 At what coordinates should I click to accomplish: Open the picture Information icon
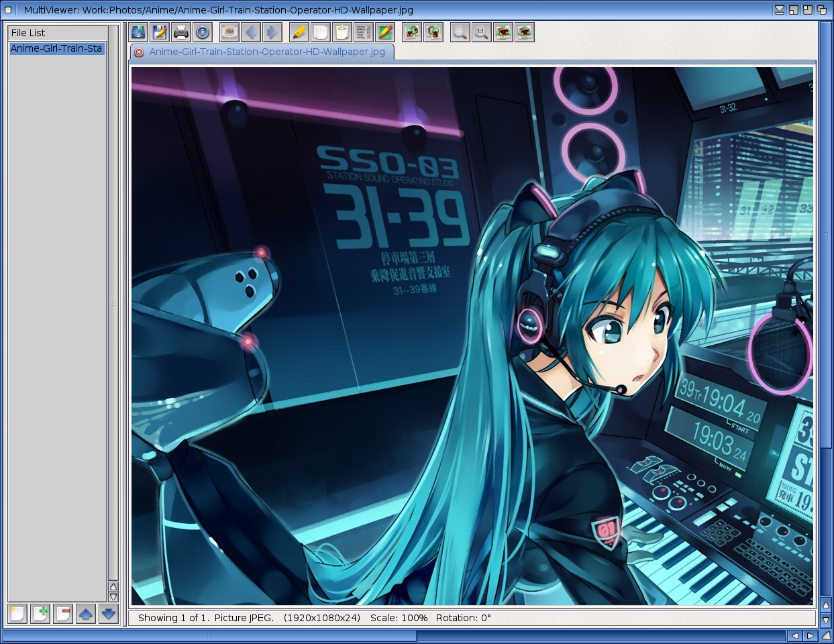203,32
